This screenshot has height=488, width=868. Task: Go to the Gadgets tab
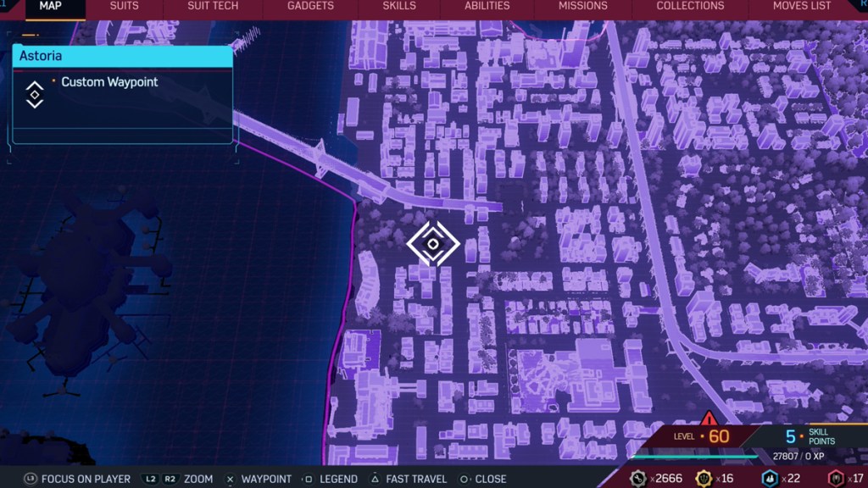point(310,6)
